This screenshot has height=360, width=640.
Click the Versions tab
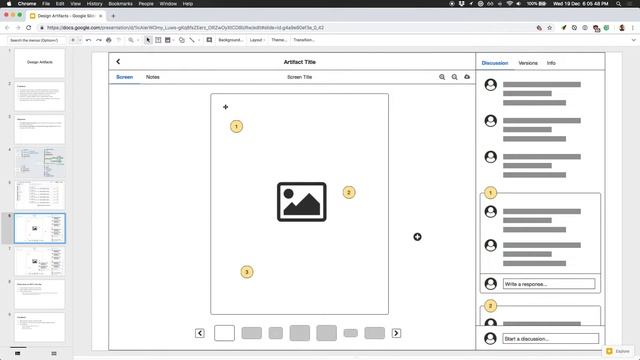tap(528, 63)
